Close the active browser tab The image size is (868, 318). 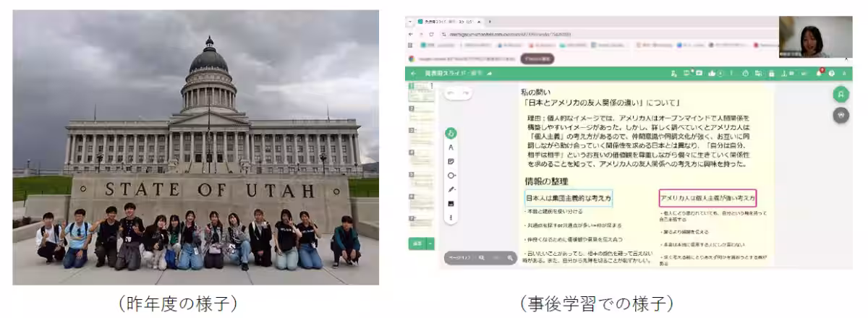478,22
